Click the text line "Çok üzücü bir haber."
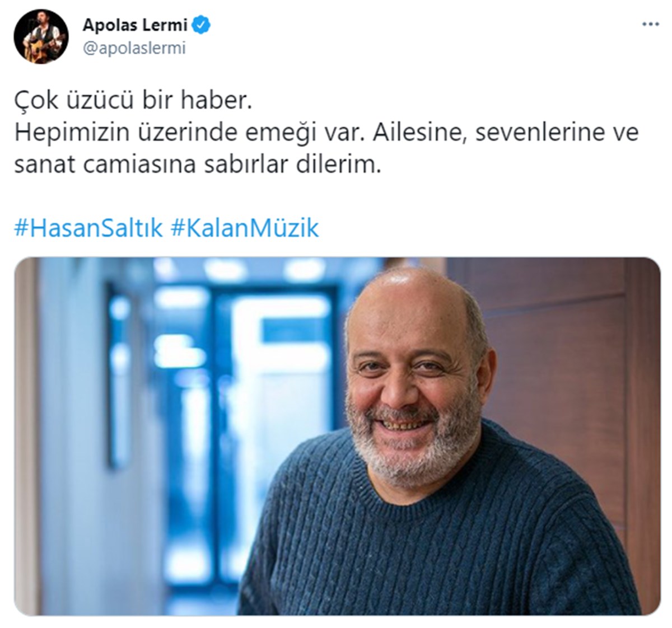Image resolution: width=672 pixels, height=628 pixels. (x=130, y=101)
